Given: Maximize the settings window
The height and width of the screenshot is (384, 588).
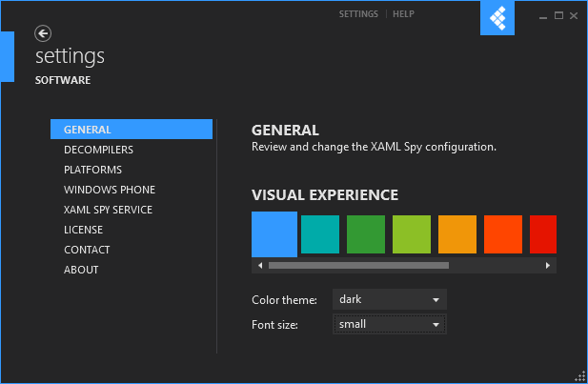Looking at the screenshot, I should [558, 16].
